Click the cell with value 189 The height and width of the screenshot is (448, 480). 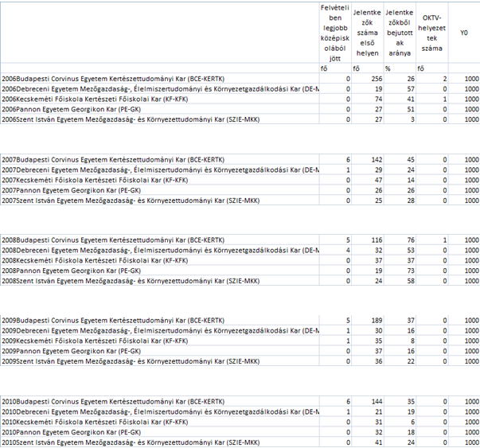(x=367, y=321)
